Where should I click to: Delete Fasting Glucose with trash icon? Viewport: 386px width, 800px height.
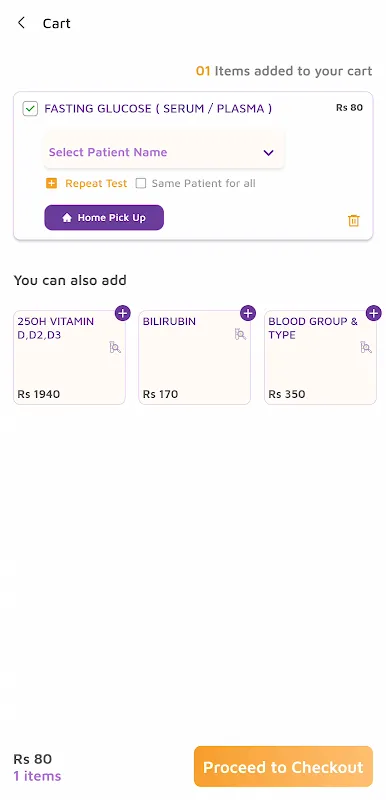tap(353, 220)
